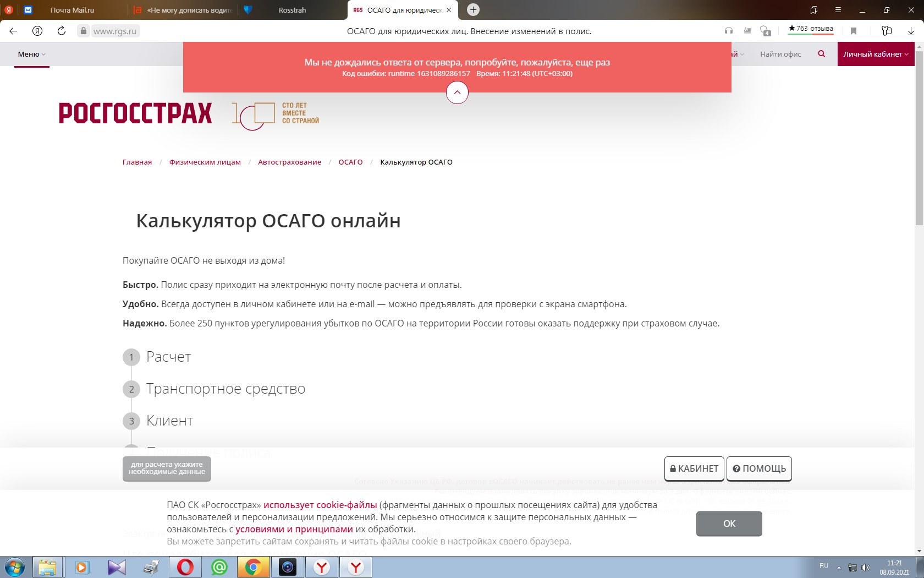Open the условиями и принципами link
924x578 pixels.
(294, 529)
